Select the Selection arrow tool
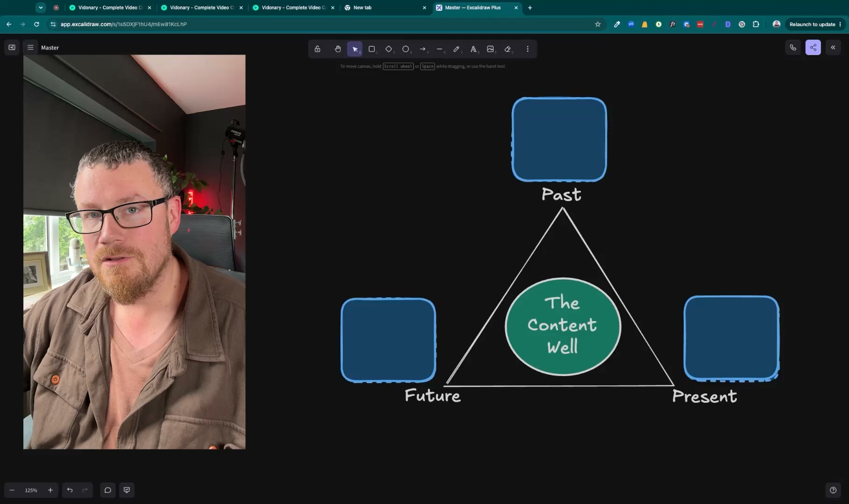The image size is (849, 504). tap(355, 49)
